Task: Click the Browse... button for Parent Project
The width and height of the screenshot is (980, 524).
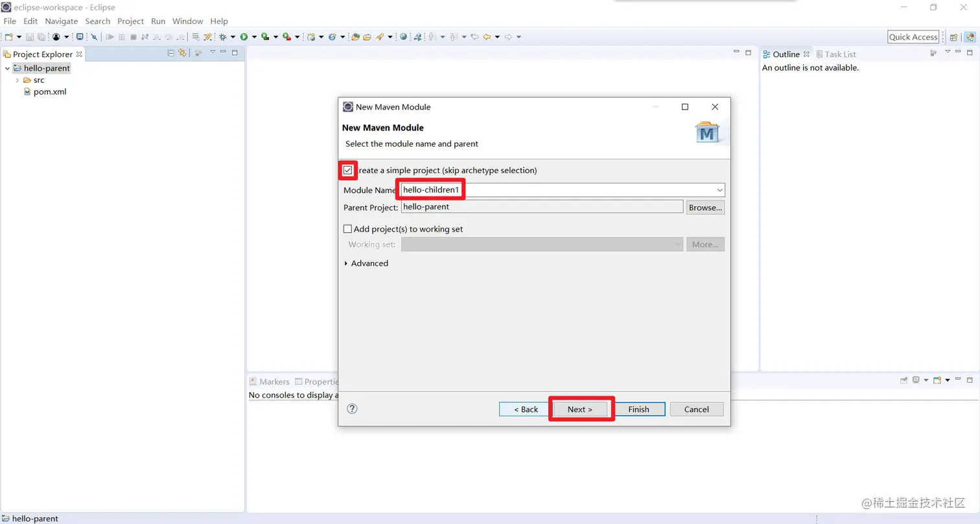Action: 705,208
